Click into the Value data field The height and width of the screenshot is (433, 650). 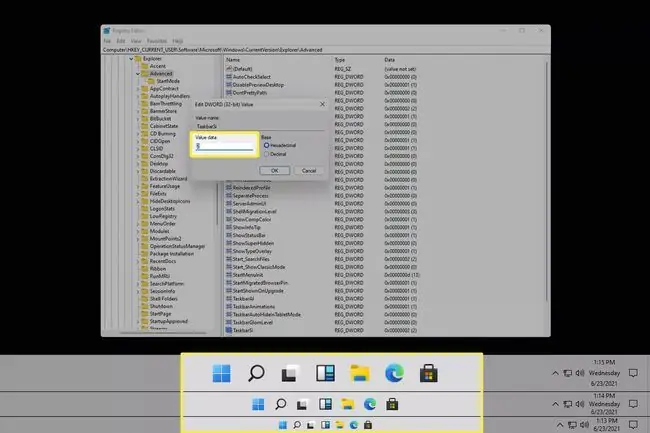(x=225, y=146)
